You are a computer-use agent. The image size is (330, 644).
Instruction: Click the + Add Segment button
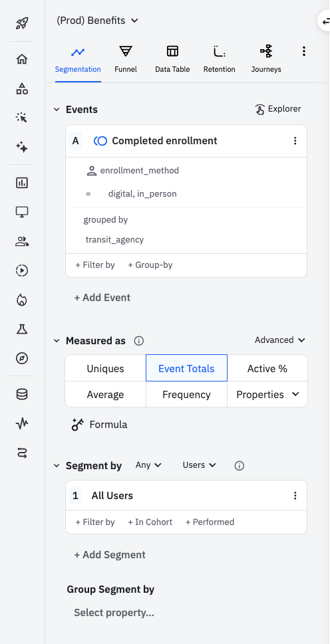coord(110,555)
